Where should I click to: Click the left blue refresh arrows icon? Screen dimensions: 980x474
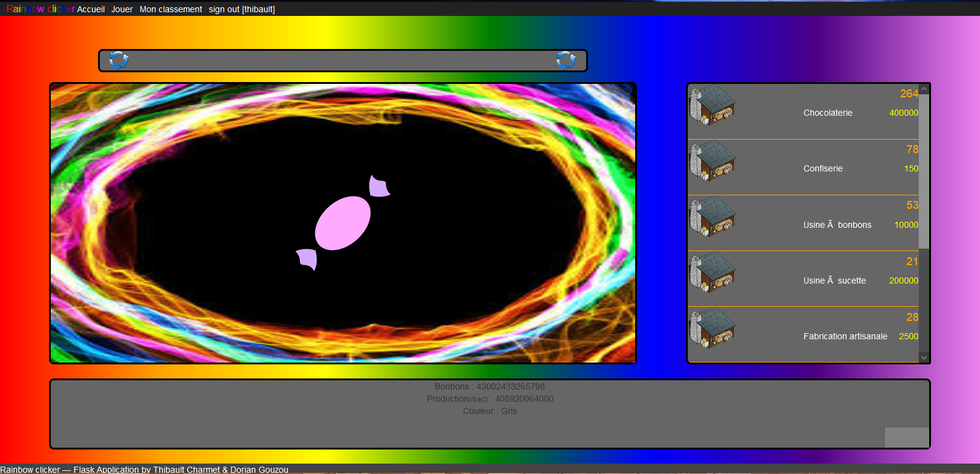point(119,60)
